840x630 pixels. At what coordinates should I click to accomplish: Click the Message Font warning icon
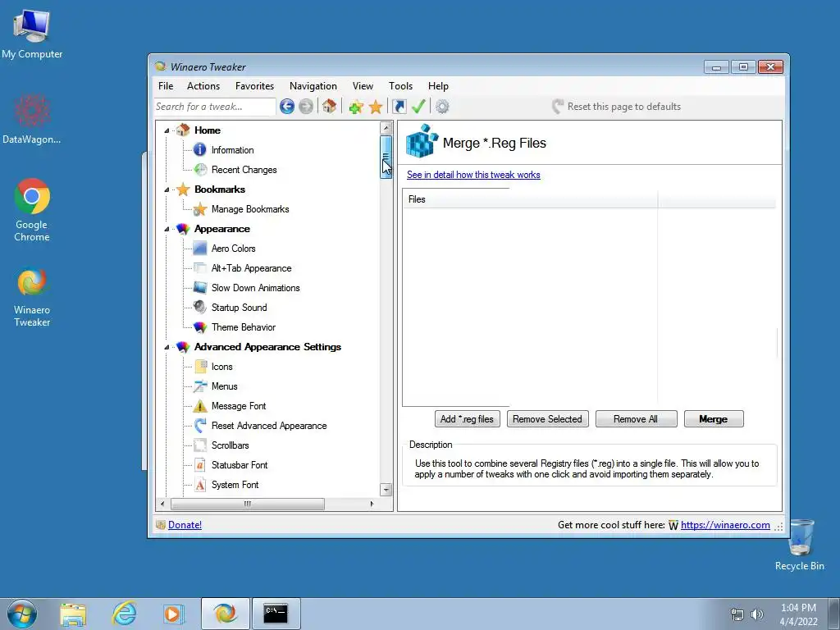pyautogui.click(x=200, y=405)
